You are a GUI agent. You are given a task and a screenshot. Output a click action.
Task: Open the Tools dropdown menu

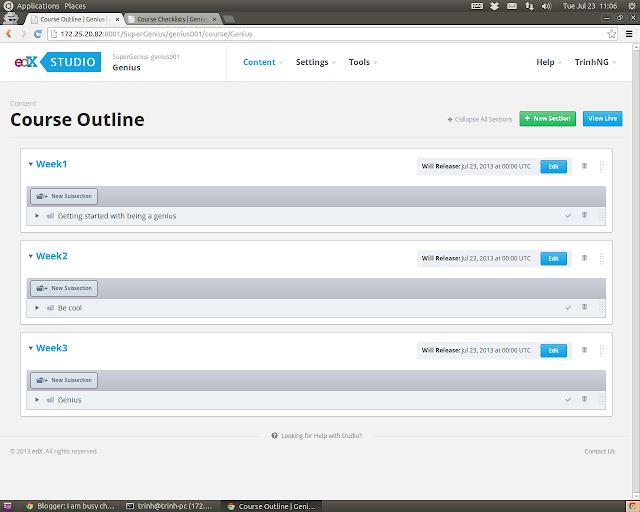tap(362, 62)
